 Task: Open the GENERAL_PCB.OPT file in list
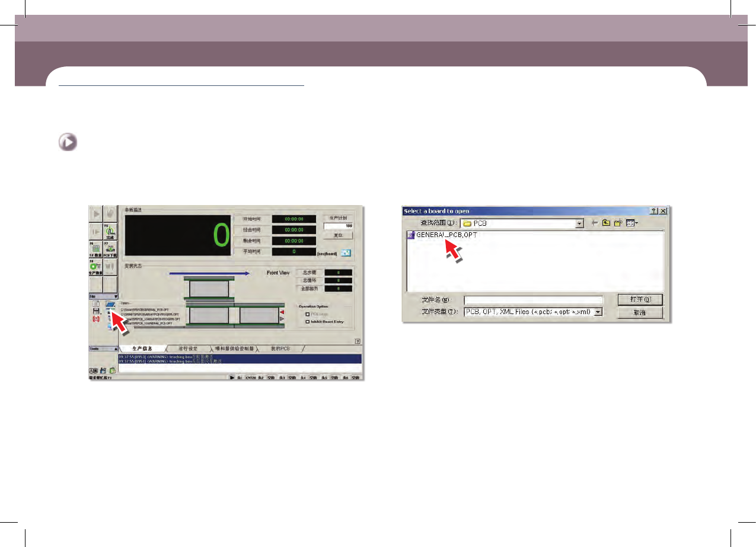pos(442,235)
